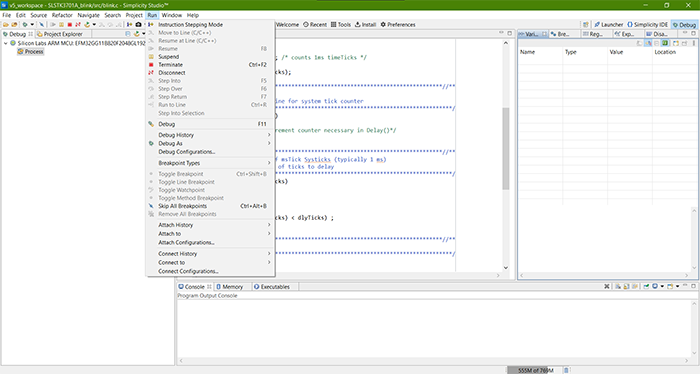Select Suspend in the Run menu
The image size is (700, 374).
coord(210,57)
